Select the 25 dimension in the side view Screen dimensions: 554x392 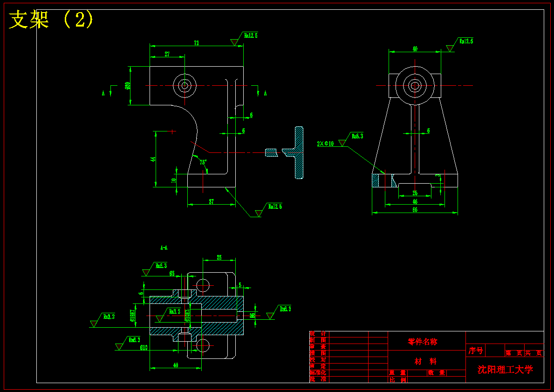click(x=415, y=193)
